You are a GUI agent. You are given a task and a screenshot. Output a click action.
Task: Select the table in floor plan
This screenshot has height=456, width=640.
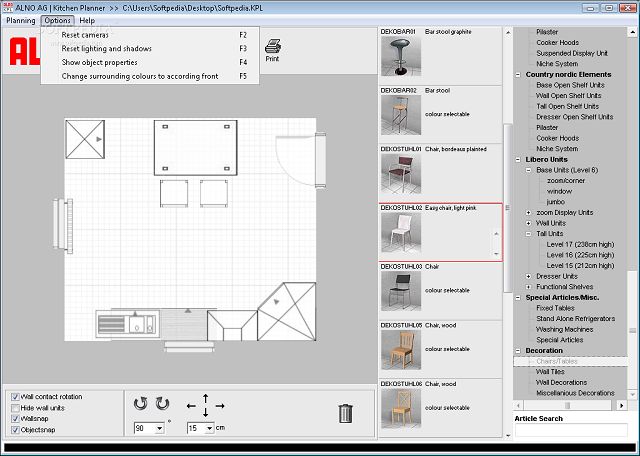tap(196, 148)
